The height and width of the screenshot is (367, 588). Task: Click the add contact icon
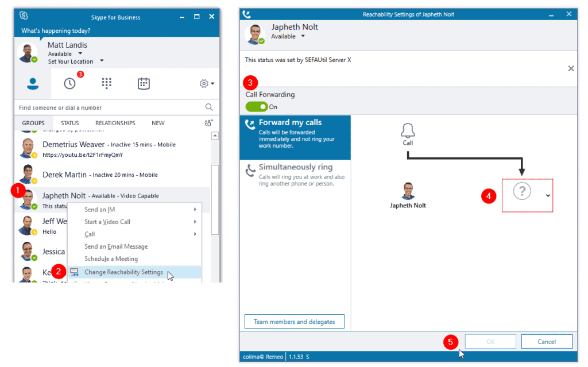[x=208, y=123]
